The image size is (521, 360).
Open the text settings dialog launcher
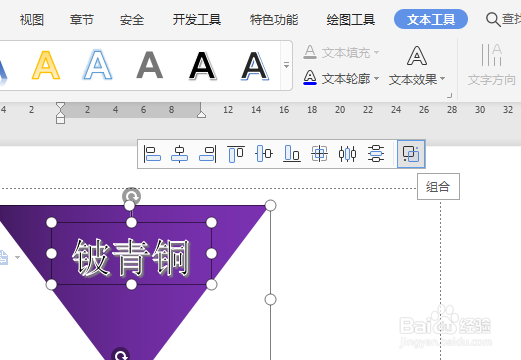pos(450,95)
